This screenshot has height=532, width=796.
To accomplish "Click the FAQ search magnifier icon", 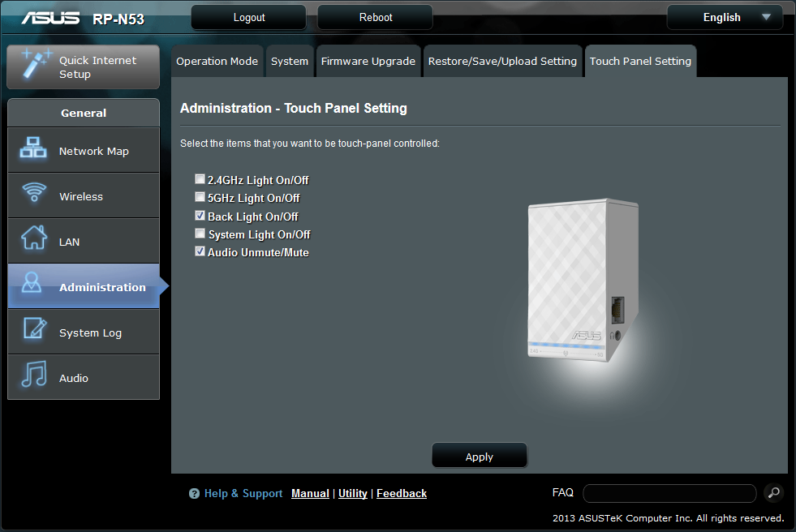I will (x=773, y=493).
